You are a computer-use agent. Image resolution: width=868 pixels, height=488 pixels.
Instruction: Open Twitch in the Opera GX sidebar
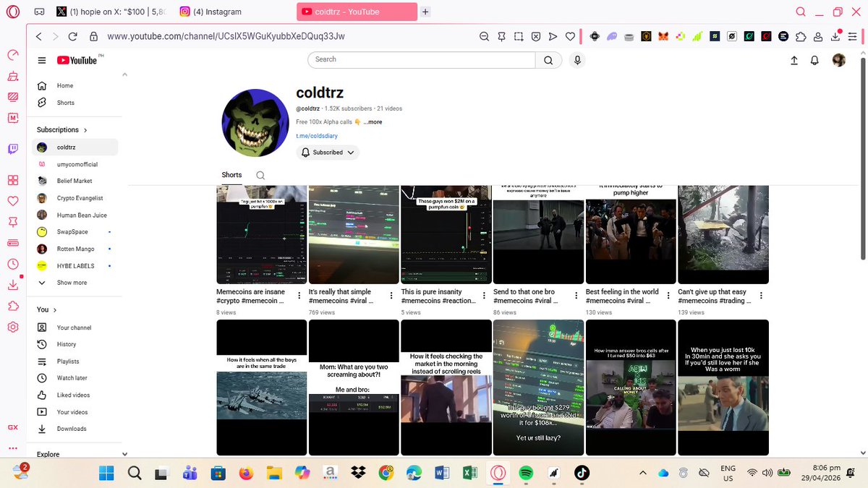point(13,149)
